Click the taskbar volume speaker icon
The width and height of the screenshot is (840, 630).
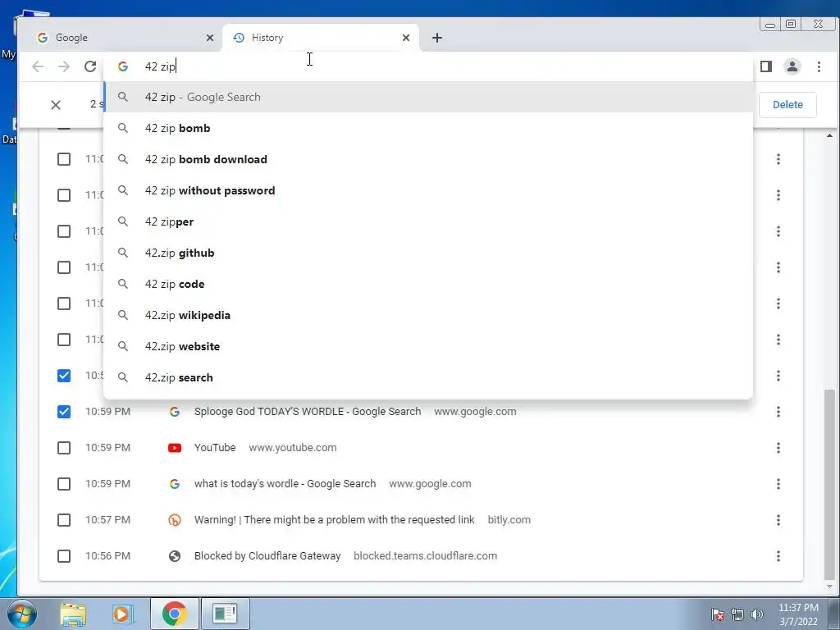pos(757,614)
